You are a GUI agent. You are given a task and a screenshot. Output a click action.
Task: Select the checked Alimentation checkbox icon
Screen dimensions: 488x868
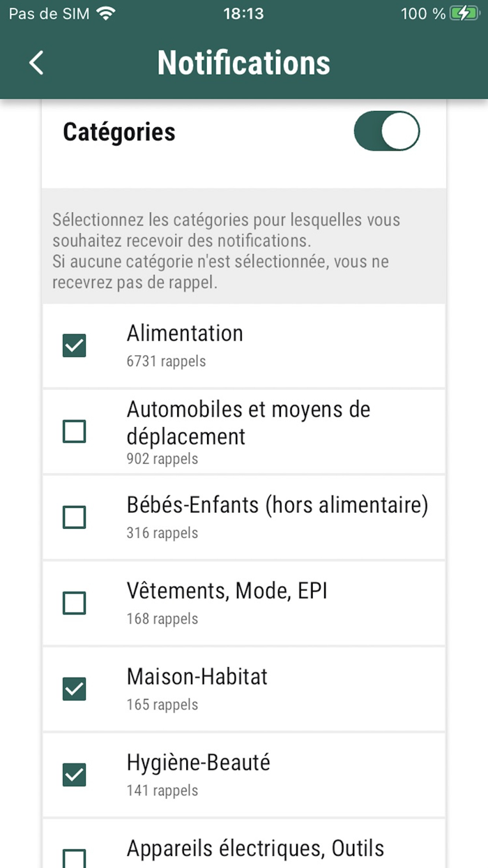pyautogui.click(x=74, y=345)
